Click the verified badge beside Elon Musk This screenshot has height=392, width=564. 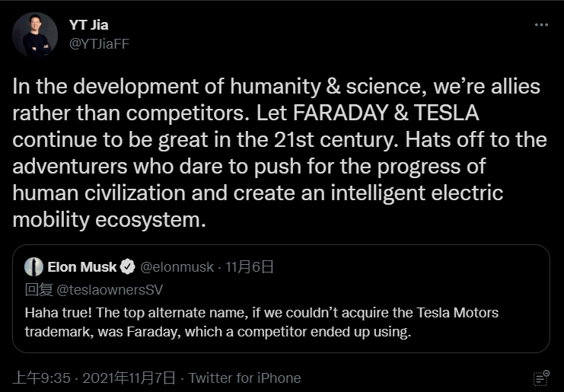point(128,266)
